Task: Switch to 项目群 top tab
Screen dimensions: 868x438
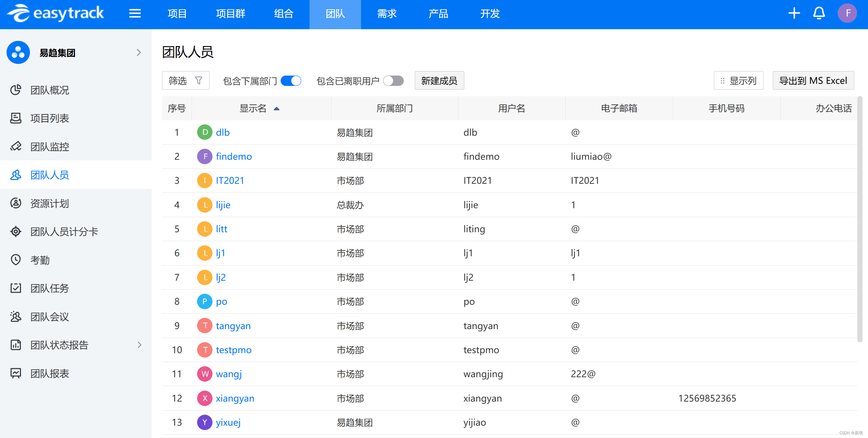Action: pyautogui.click(x=230, y=14)
